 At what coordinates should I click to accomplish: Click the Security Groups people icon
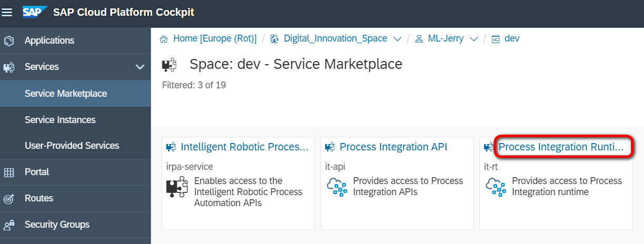(8, 225)
